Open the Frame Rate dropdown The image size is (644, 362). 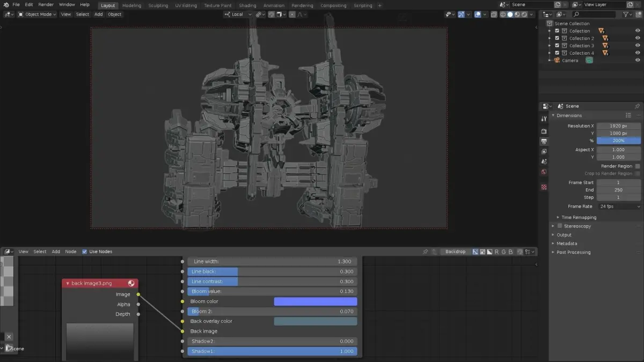619,206
